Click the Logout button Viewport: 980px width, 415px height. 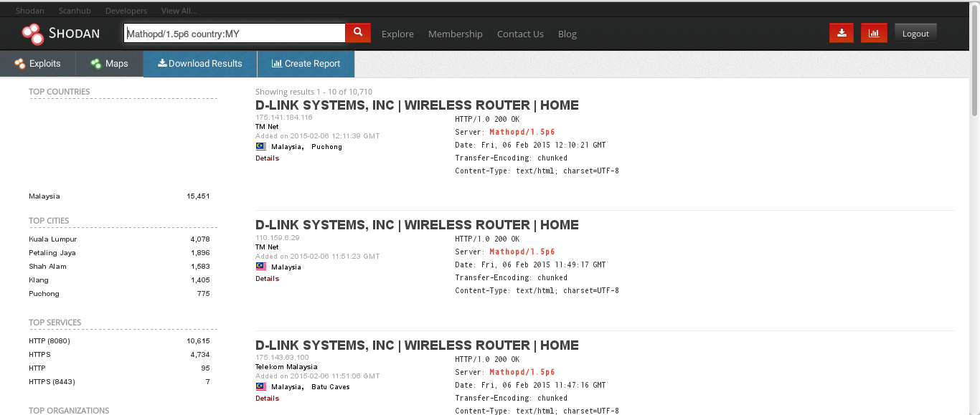click(915, 34)
